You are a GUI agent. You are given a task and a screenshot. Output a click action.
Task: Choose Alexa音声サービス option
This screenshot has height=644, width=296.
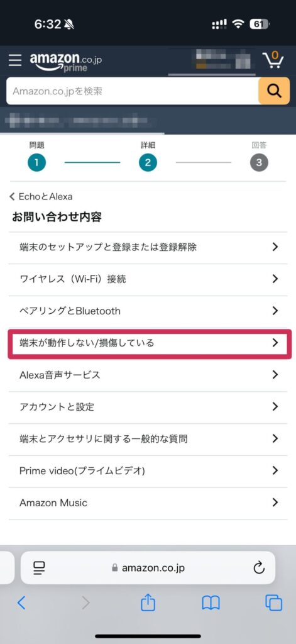coord(148,375)
